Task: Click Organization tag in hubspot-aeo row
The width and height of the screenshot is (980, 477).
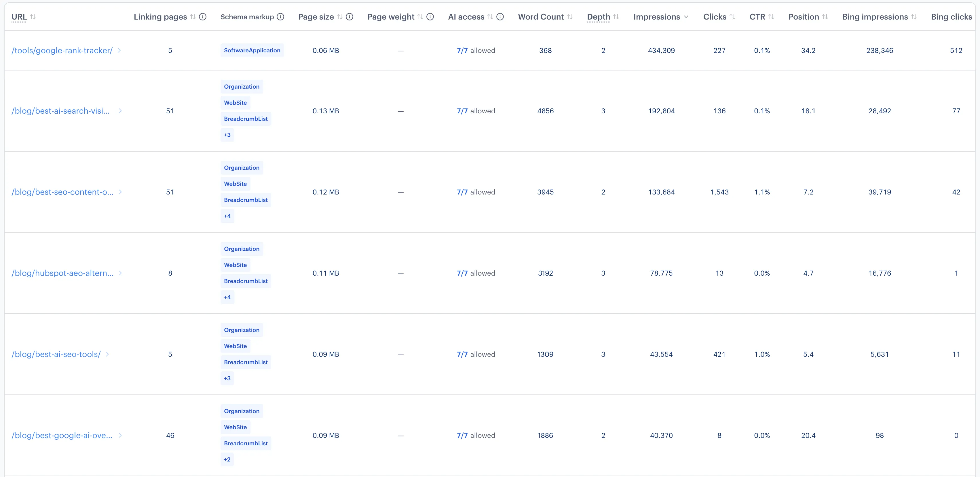Action: 242,249
